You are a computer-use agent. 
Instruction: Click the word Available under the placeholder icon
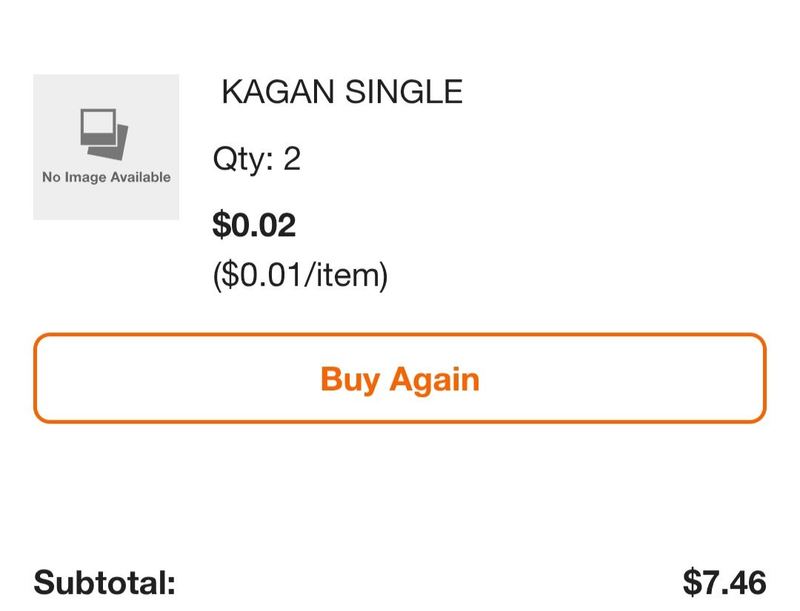click(141, 177)
